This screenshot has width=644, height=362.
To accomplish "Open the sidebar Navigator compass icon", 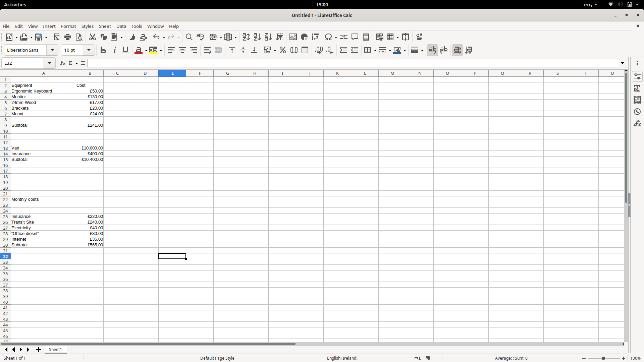I will click(637, 112).
